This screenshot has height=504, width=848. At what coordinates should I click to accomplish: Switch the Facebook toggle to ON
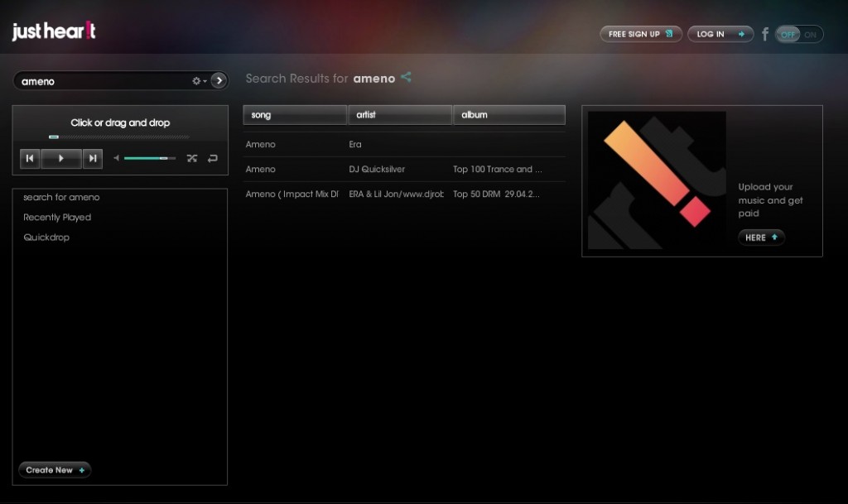pyautogui.click(x=810, y=35)
